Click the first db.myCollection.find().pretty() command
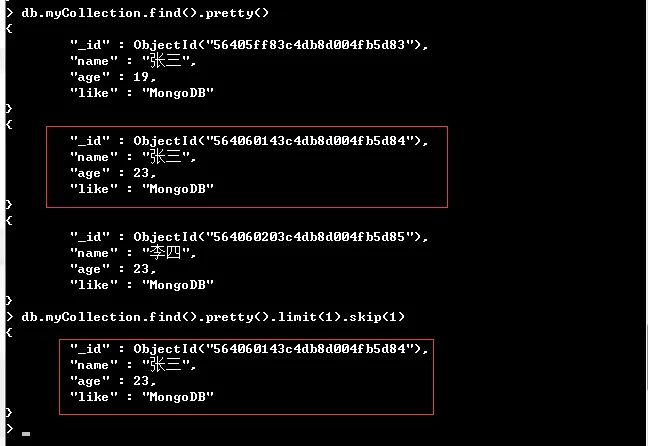 click(145, 13)
